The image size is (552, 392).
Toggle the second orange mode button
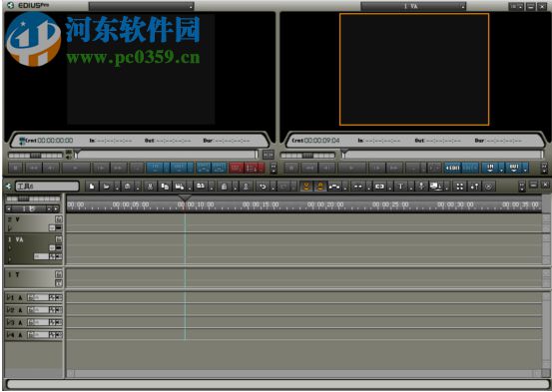click(x=320, y=187)
